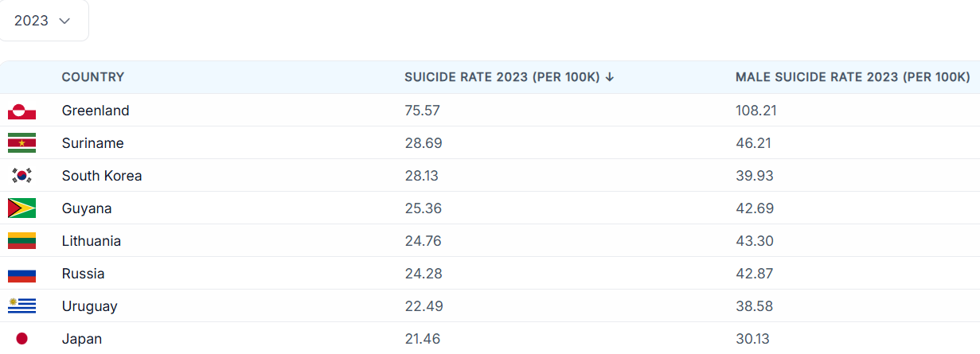
Task: Click the Japan flag icon
Action: coord(21,339)
